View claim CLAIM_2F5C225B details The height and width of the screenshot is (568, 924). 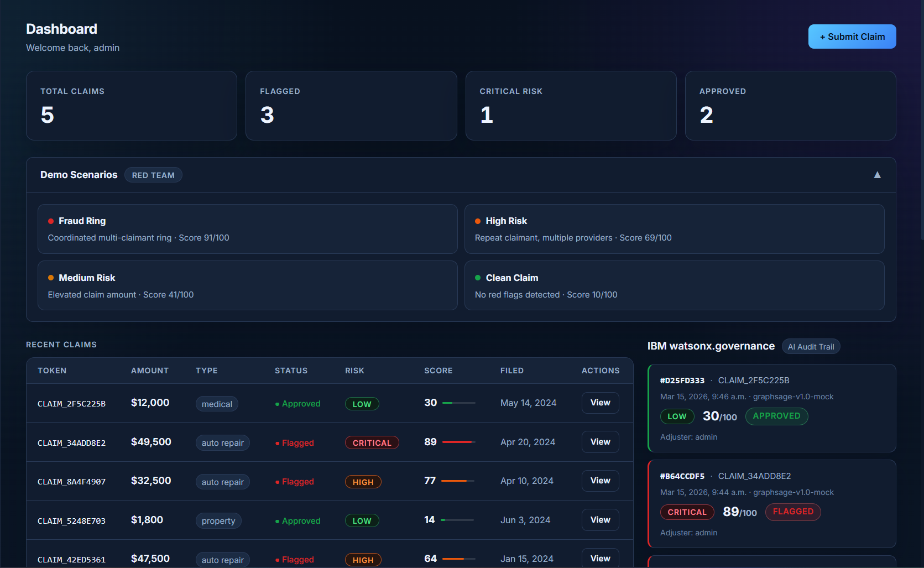(x=600, y=403)
